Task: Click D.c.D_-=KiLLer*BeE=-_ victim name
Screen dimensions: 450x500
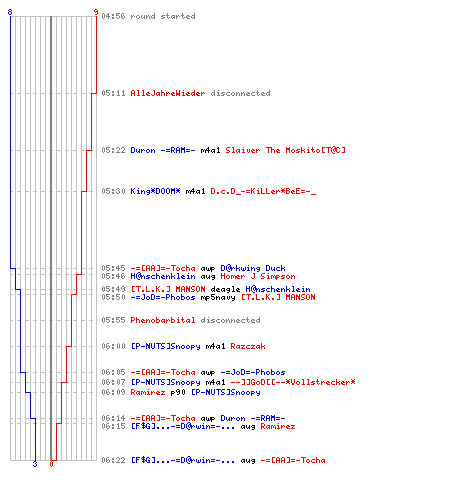Action: pos(263,191)
